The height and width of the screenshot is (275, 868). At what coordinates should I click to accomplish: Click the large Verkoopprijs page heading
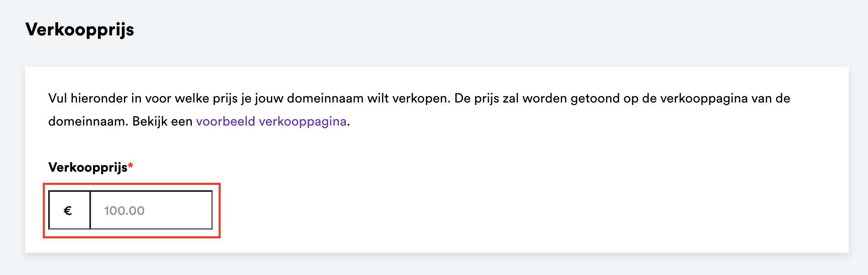click(79, 30)
